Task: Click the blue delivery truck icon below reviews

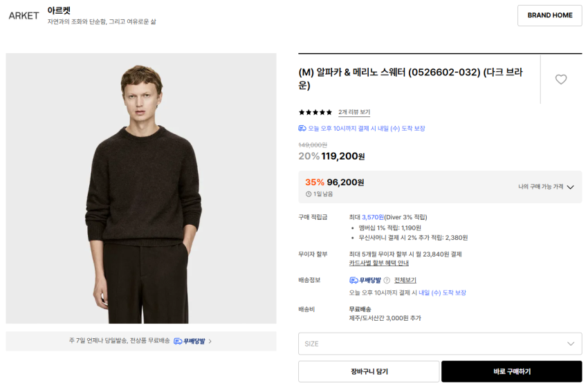Action: point(302,129)
